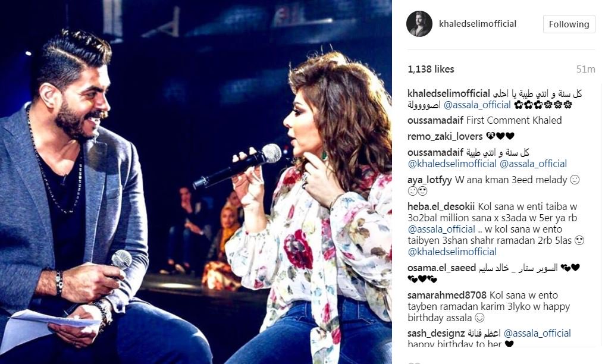Screen dimensions: 602x364
Task: Visit osama.el_saeed profile
Action: 441,268
